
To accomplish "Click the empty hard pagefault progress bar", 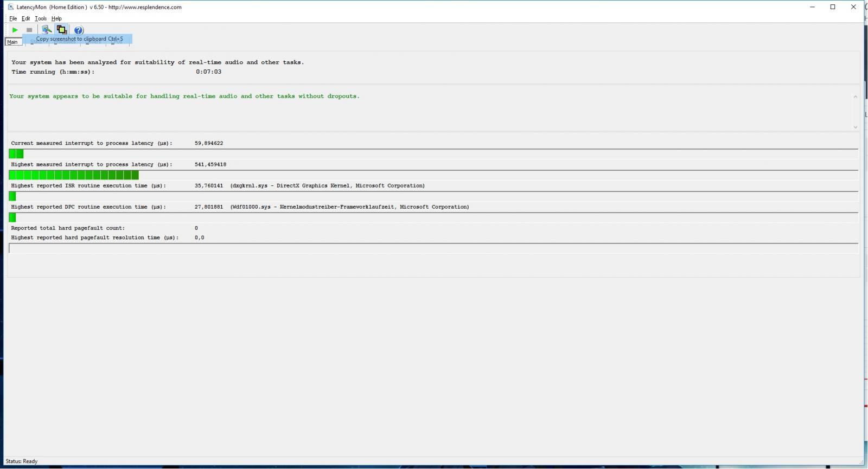I will click(433, 248).
